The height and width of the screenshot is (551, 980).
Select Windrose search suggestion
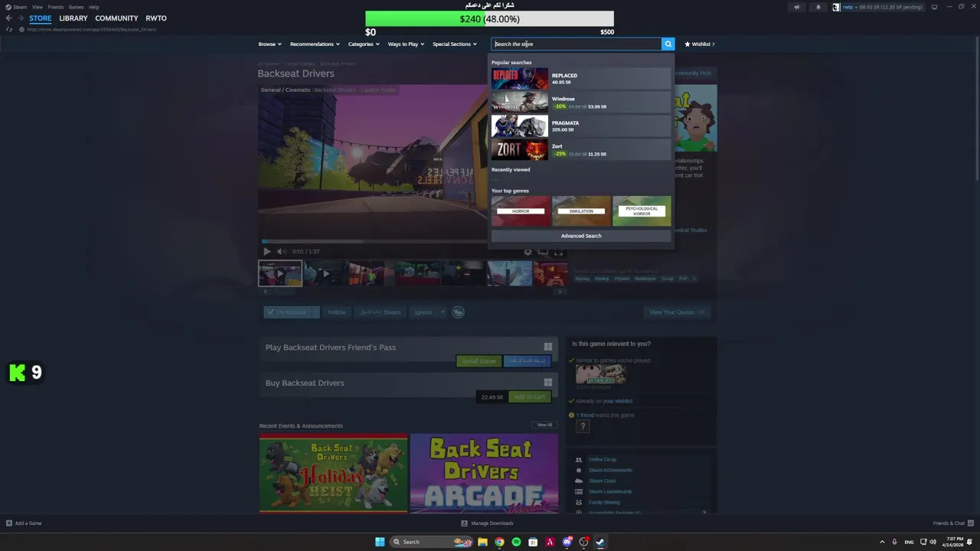[581, 102]
